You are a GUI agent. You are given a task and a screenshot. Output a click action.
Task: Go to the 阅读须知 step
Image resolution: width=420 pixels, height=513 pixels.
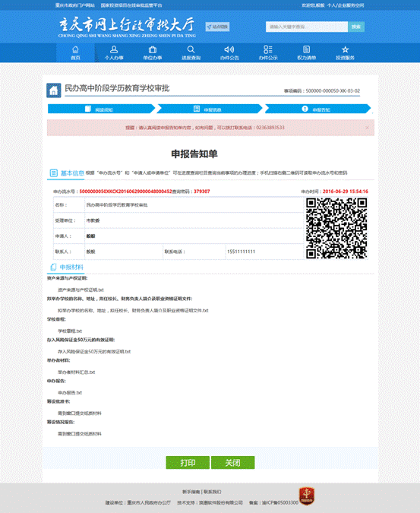click(101, 109)
